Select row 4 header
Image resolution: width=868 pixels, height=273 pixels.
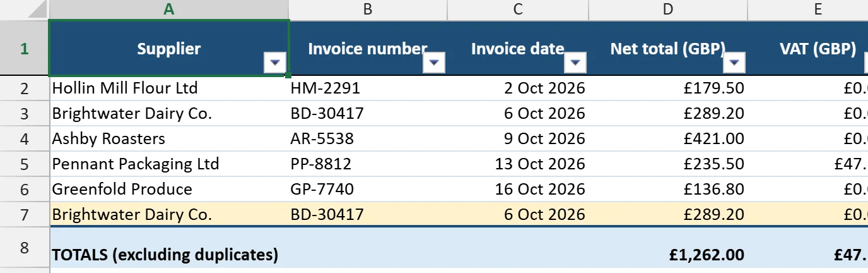click(25, 138)
